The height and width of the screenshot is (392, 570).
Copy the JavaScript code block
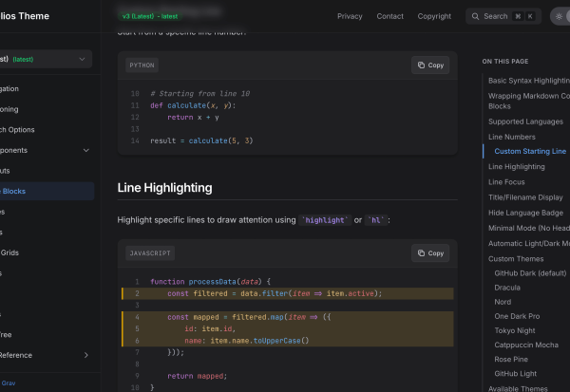[430, 253]
